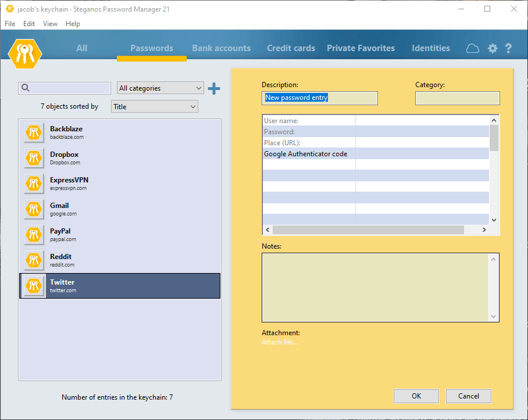Click the expressvpn.com subtitle text
Screen dimensions: 528x420
pos(69,188)
